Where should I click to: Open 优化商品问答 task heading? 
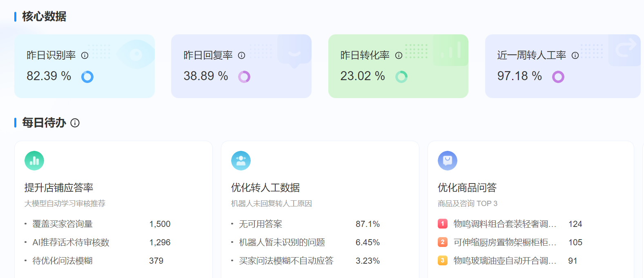(x=467, y=188)
